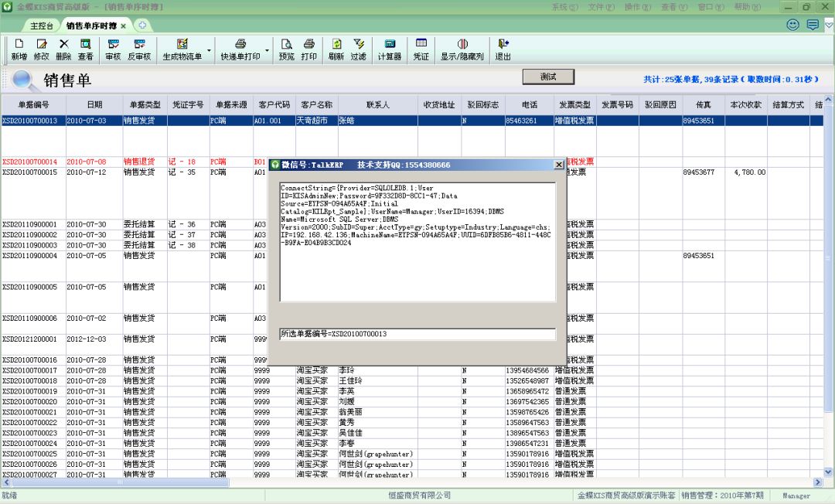Image resolution: width=835 pixels, height=504 pixels.
Task: Click the message bubble icon at top right
Action: click(813, 25)
